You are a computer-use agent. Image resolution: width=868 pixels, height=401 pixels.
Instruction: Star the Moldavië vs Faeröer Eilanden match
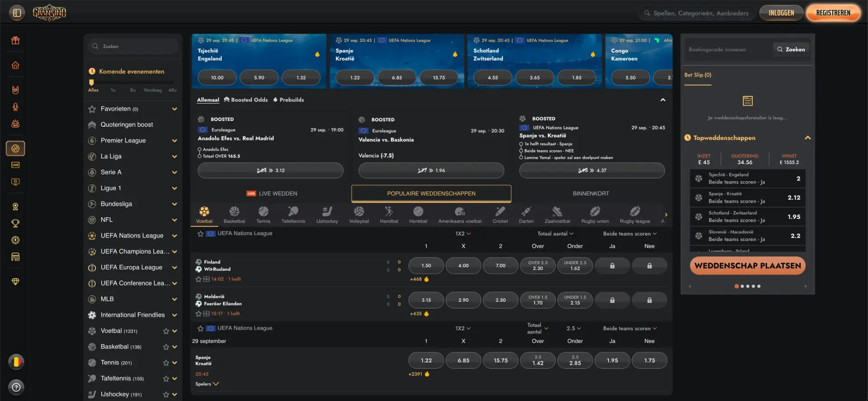click(198, 314)
